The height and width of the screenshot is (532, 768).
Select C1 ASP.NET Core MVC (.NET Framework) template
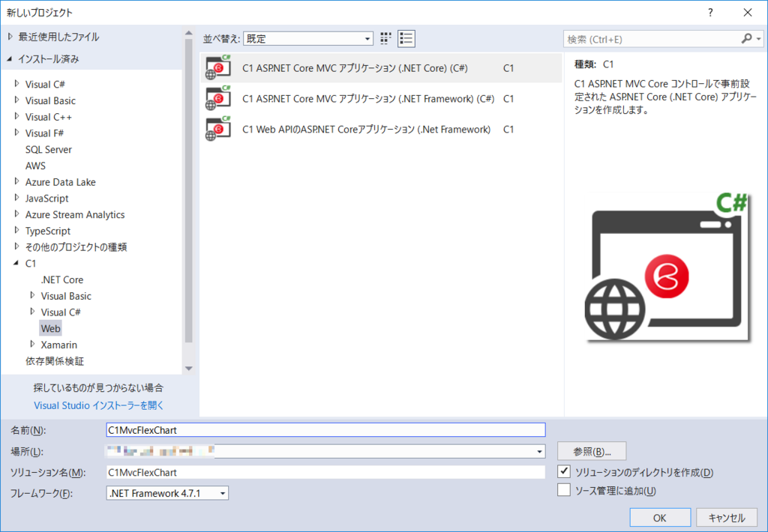(381, 98)
